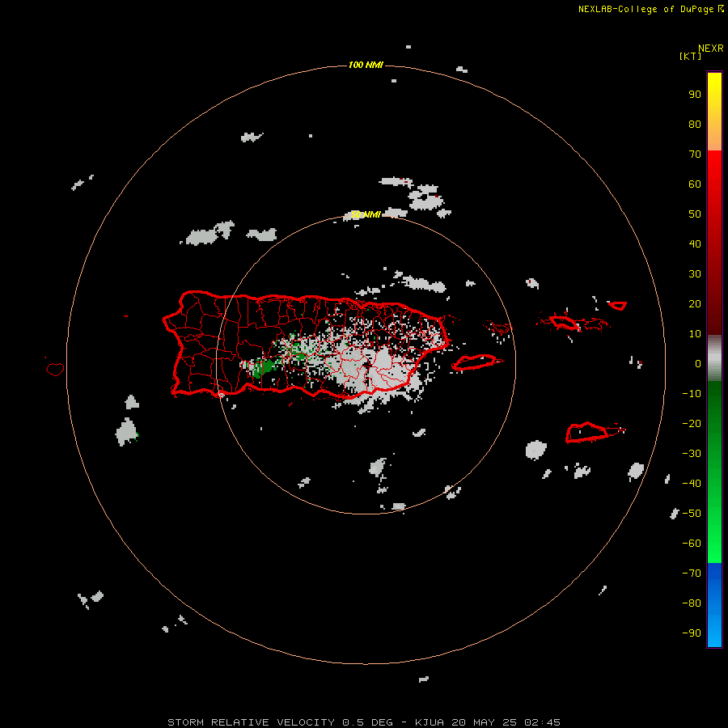Click the -20 value on the velocity scale
728x728 pixels.
pyautogui.click(x=692, y=423)
